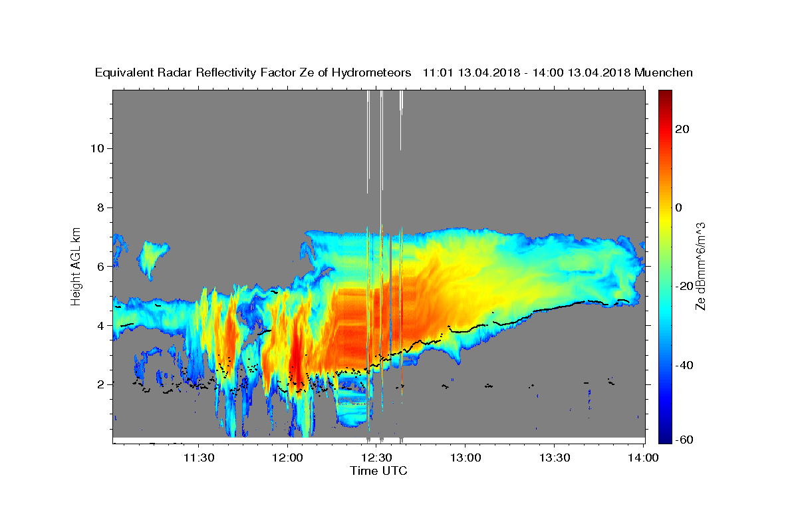Click the '11:30' time tick label
Viewport: 798px width, 532px height.
tap(199, 458)
